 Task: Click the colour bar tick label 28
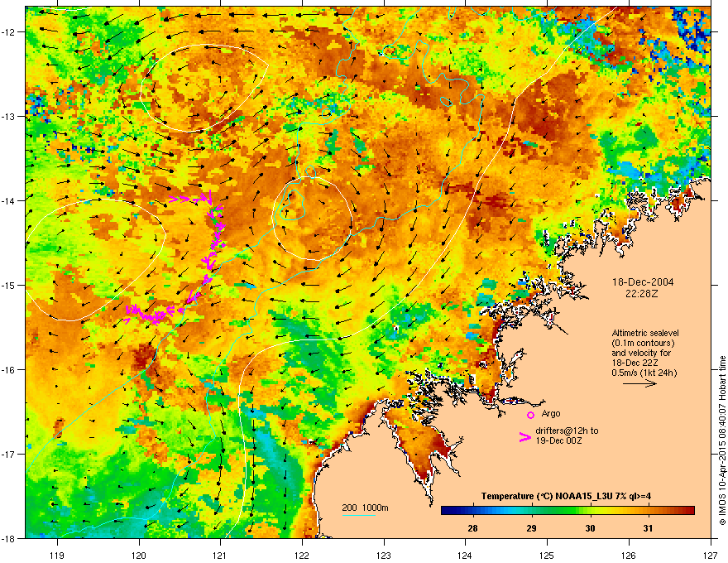(x=472, y=528)
